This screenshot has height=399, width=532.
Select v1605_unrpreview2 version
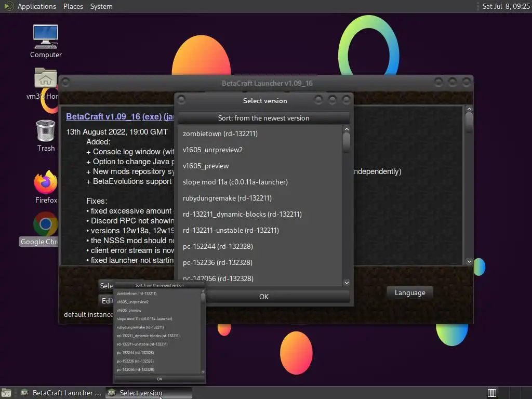[x=260, y=150]
